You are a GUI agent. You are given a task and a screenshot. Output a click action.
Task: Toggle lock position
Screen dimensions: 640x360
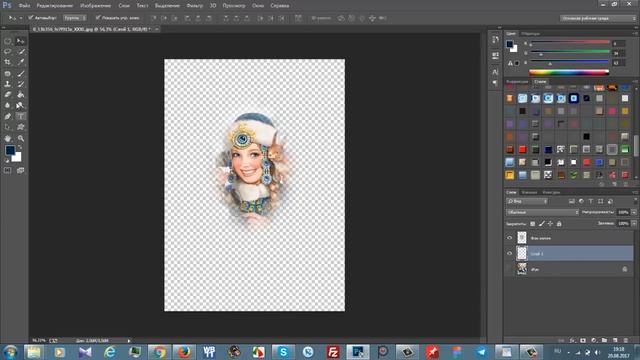550,224
